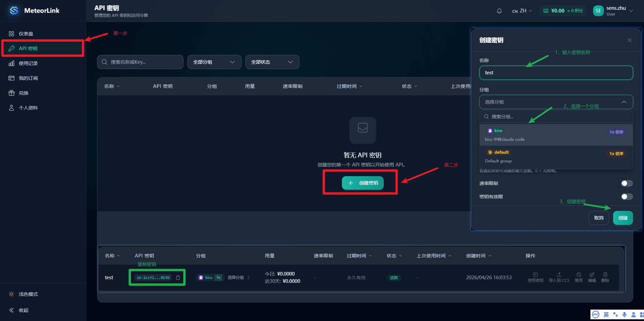Click the key icon beside API 密钥 sidebar

point(11,48)
